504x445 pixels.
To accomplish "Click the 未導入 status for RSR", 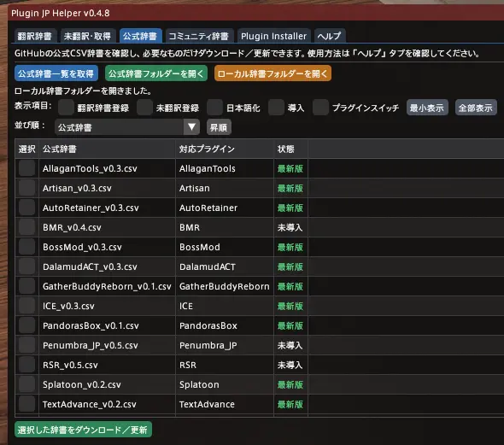I will pyautogui.click(x=290, y=365).
